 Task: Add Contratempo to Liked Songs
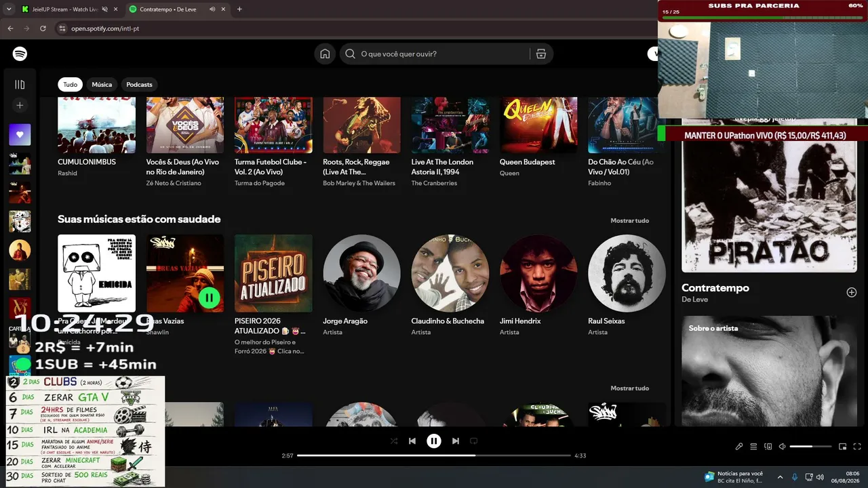[x=852, y=292]
